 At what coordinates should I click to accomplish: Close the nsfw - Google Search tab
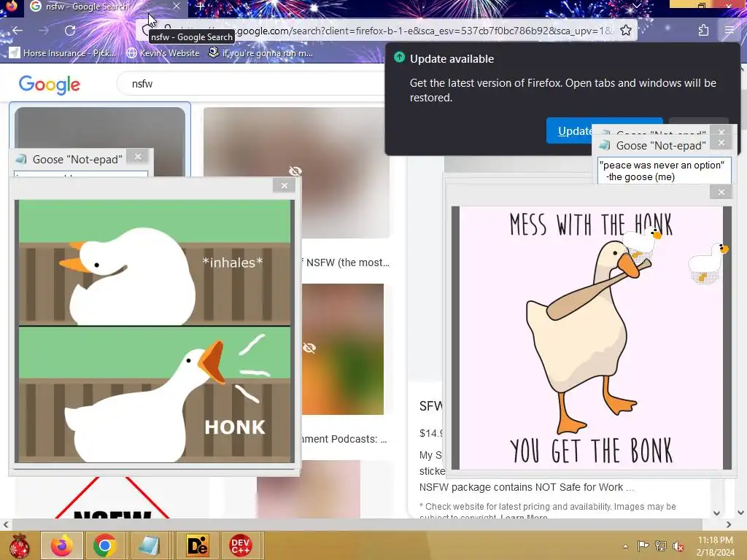pos(177,6)
